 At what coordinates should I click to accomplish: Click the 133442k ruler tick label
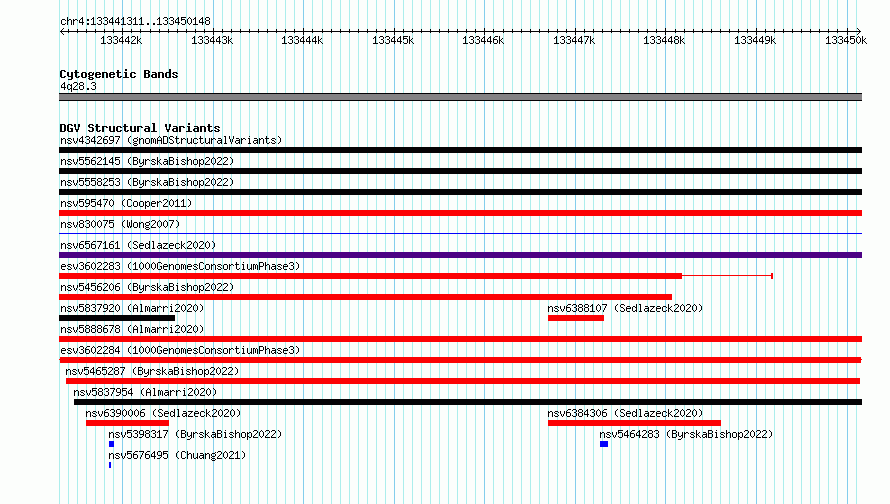point(121,40)
